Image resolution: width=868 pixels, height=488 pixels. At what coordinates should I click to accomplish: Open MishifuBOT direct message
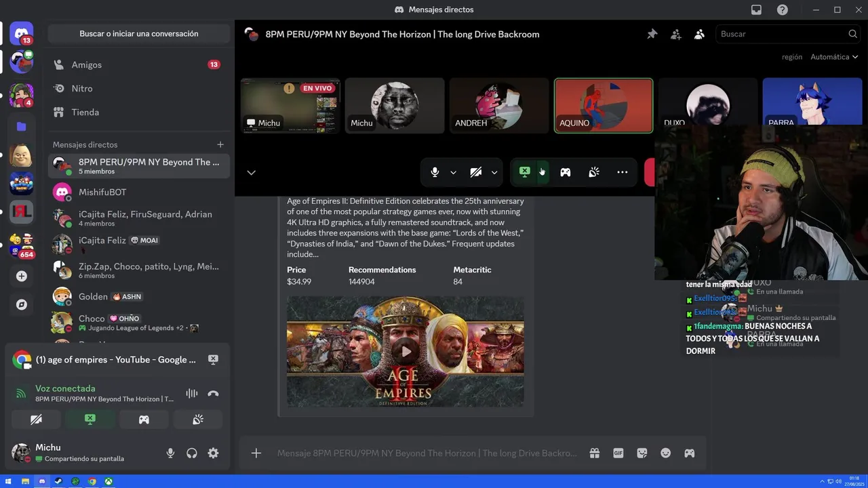point(139,192)
